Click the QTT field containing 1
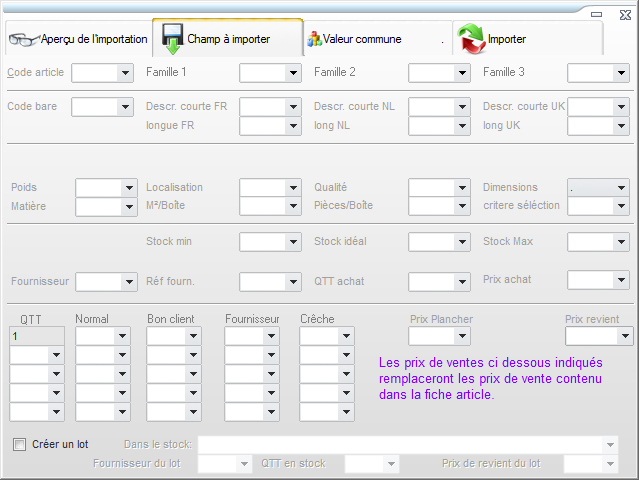Image resolution: width=639 pixels, height=480 pixels. coord(37,337)
